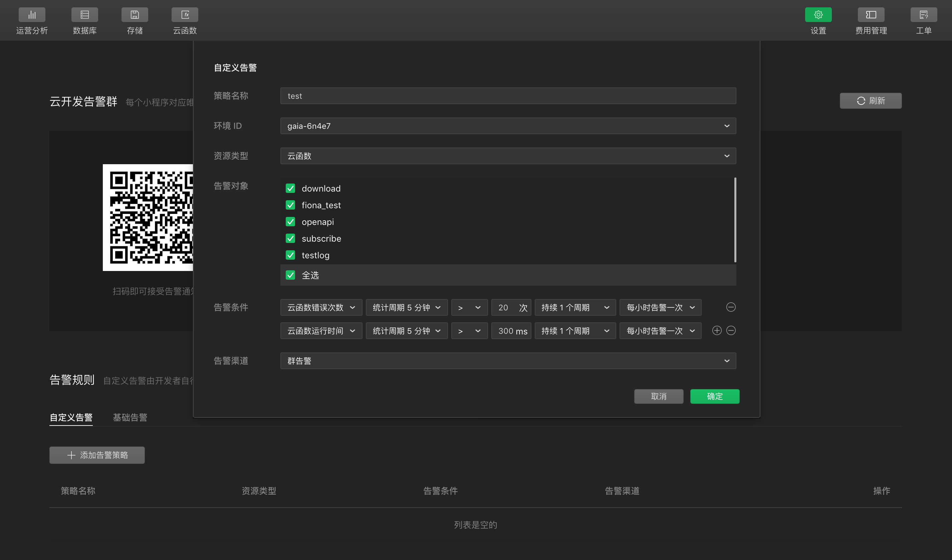
Task: Expand the 环境 ID gaia-6n4e7 dropdown
Action: tap(508, 126)
